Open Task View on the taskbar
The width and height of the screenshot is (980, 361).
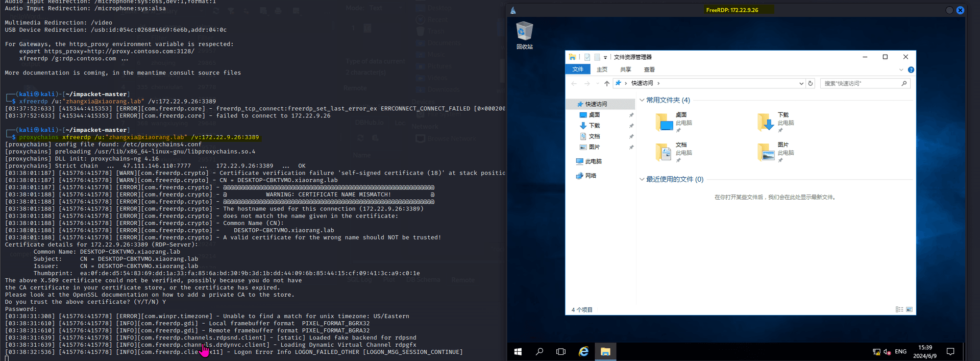tap(561, 351)
